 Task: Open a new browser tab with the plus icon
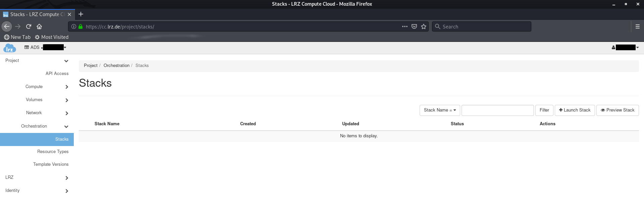(x=81, y=14)
